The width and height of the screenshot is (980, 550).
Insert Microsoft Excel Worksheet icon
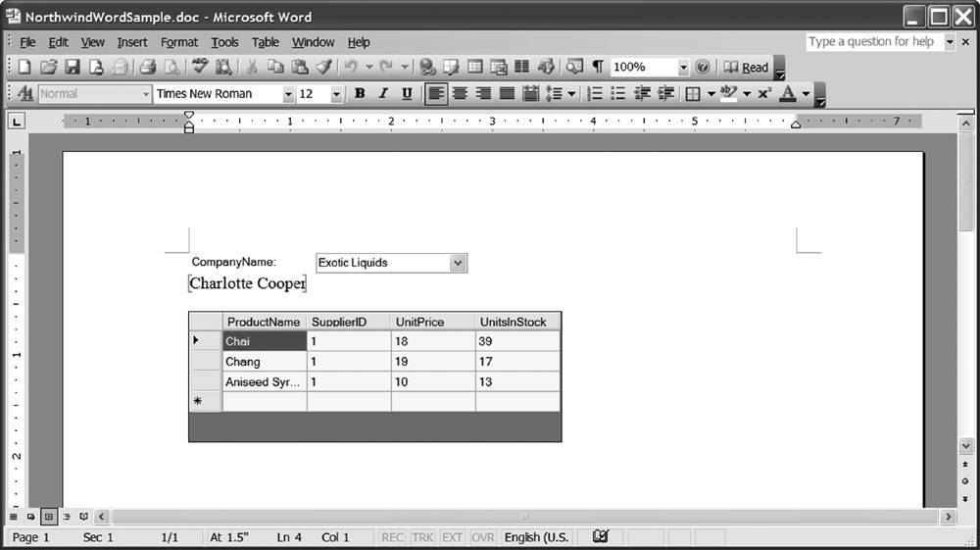pyautogui.click(x=499, y=67)
